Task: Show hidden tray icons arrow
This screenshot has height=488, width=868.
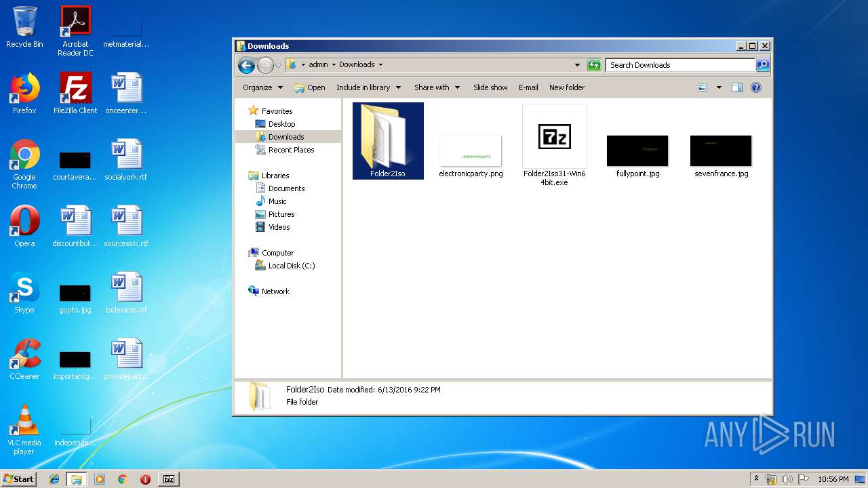Action: 756,479
